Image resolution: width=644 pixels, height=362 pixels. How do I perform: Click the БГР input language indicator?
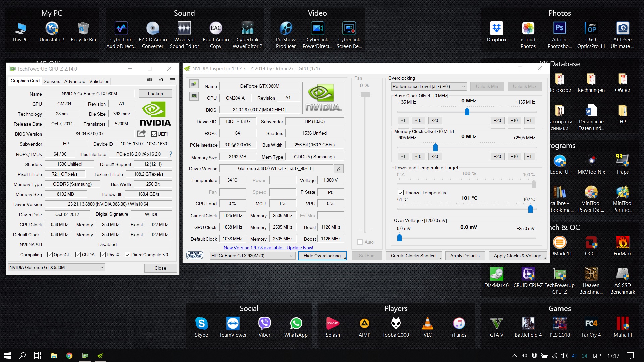tap(597, 356)
